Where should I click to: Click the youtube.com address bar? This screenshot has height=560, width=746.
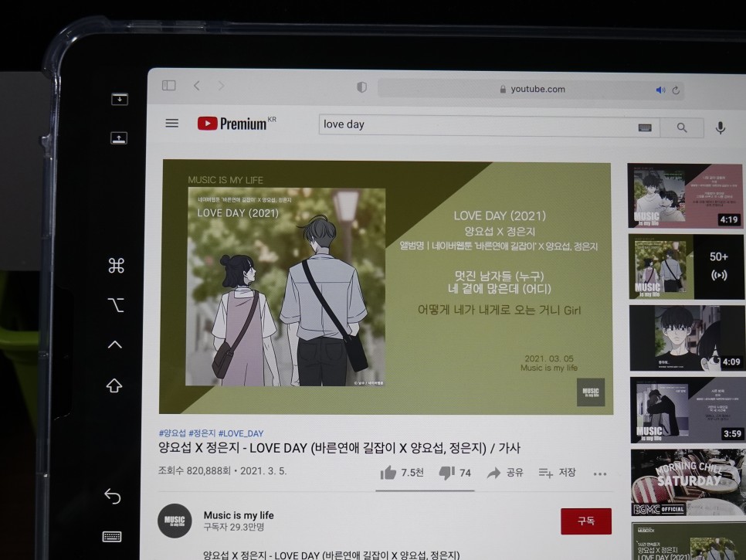(531, 89)
